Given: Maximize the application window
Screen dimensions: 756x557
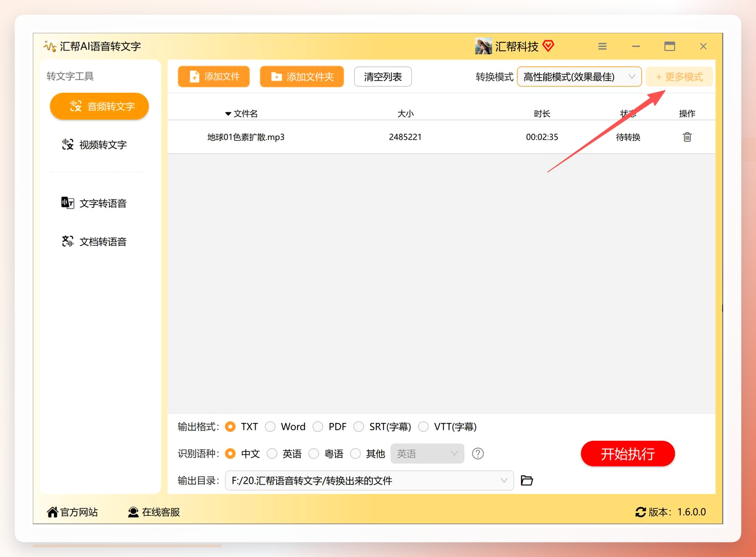Looking at the screenshot, I should click(670, 46).
